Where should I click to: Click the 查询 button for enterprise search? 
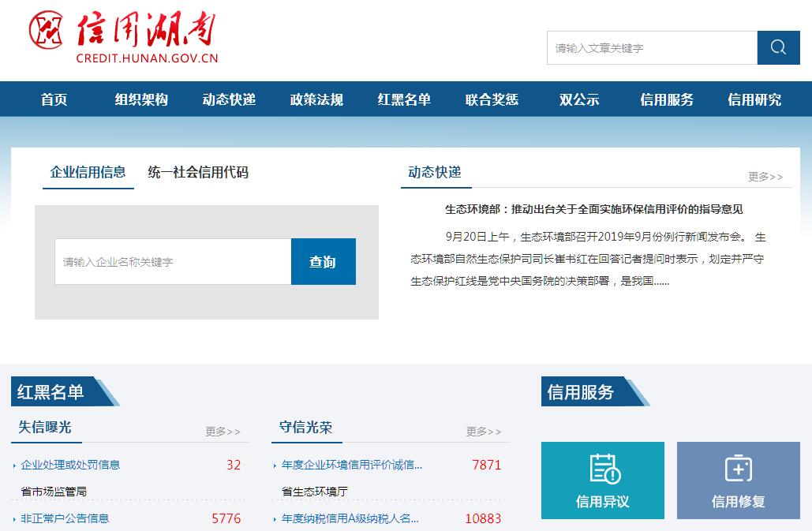(x=323, y=262)
